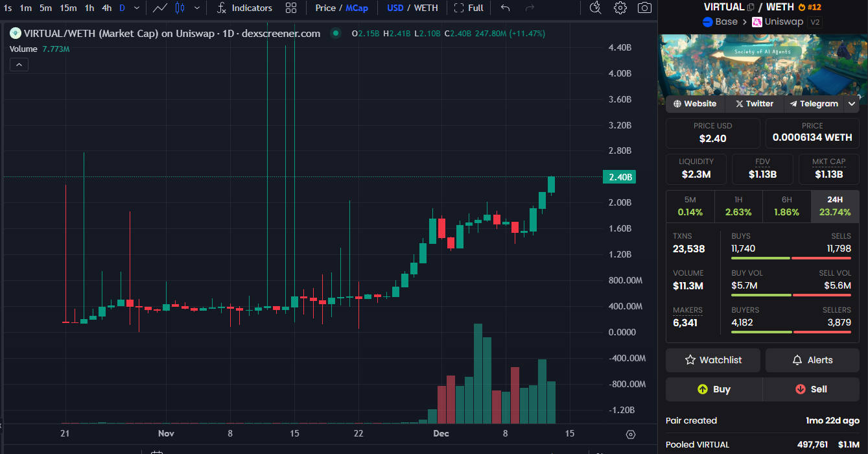Select the line chart style icon
This screenshot has height=454, width=868.
(159, 8)
